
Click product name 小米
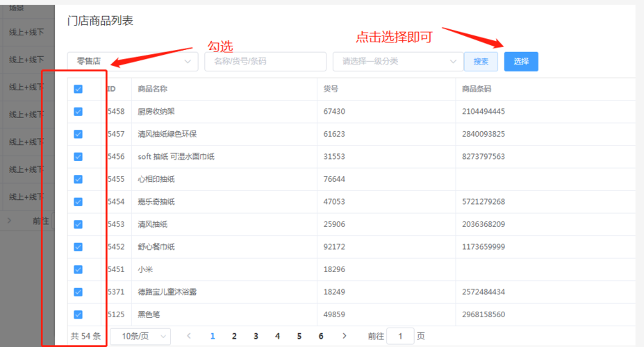pyautogui.click(x=145, y=269)
